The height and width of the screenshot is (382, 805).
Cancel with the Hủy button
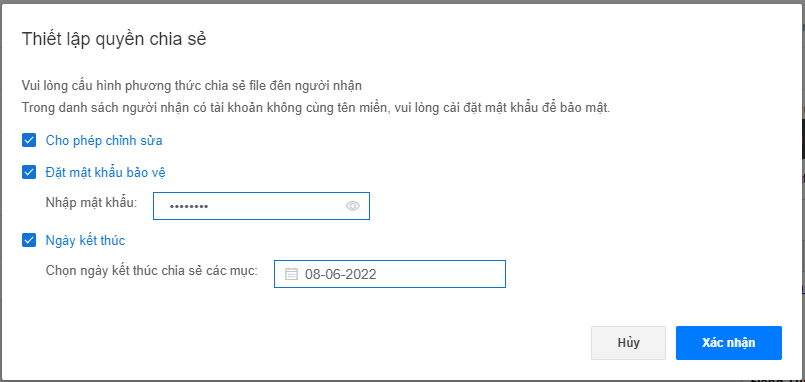(x=628, y=343)
